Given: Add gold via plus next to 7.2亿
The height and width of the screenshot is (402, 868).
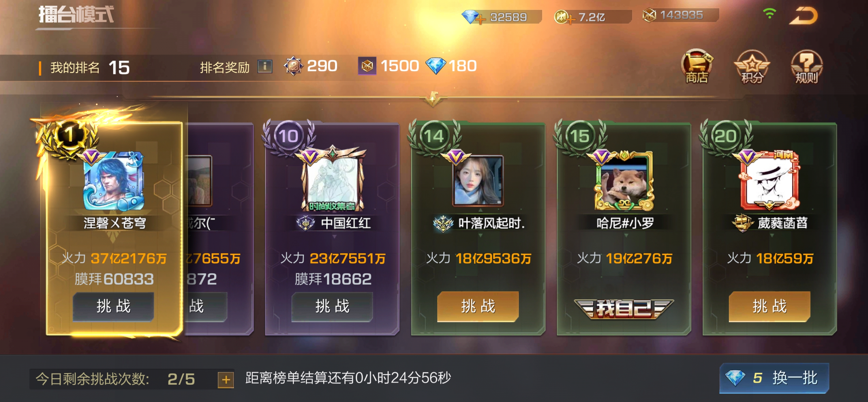Looking at the screenshot, I should coord(571,19).
